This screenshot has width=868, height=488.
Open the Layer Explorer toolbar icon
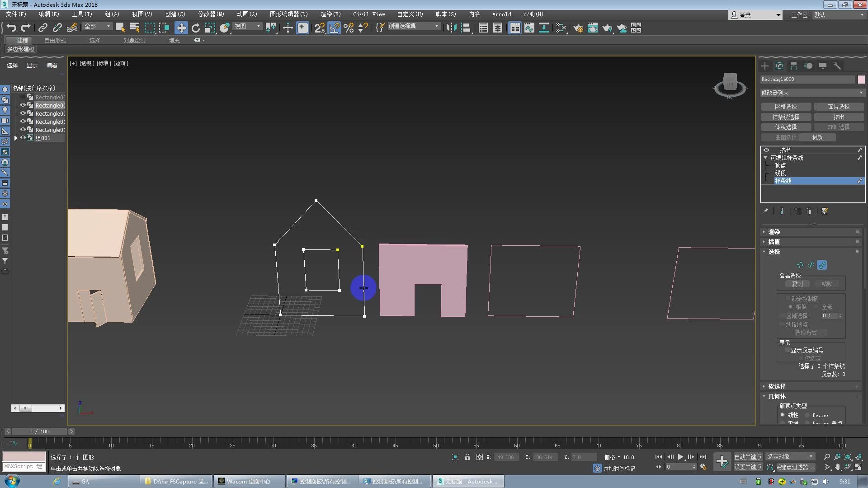coord(498,28)
